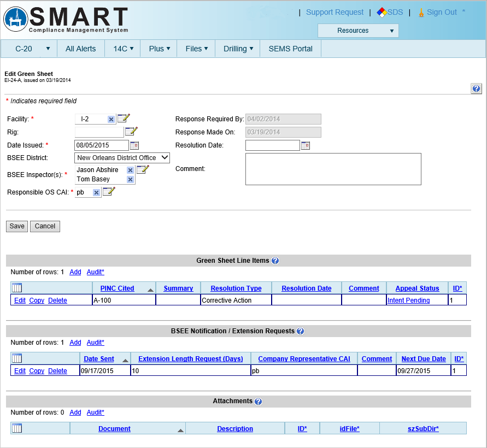Viewport: 487px width, 448px height.
Task: Sort attachments by szSubDir column
Action: [423, 429]
